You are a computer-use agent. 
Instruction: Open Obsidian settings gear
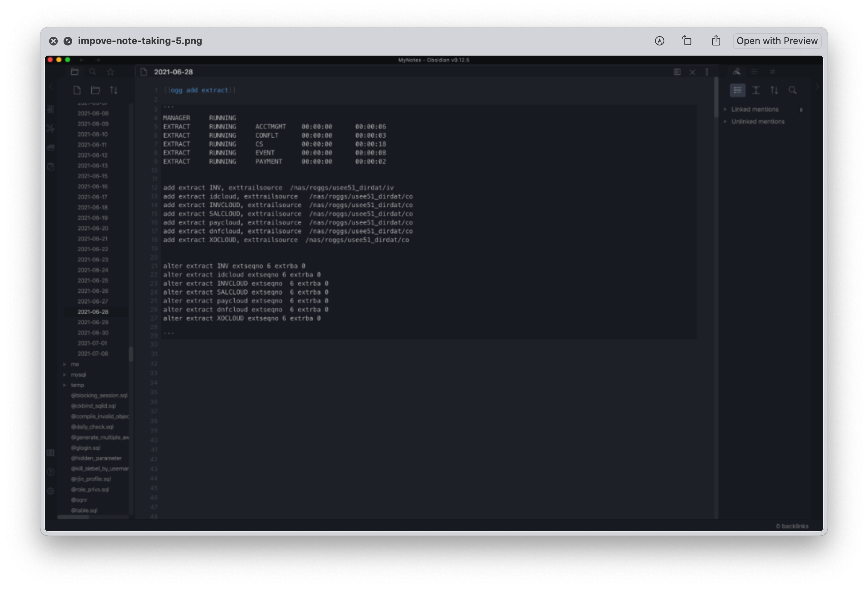click(x=51, y=491)
